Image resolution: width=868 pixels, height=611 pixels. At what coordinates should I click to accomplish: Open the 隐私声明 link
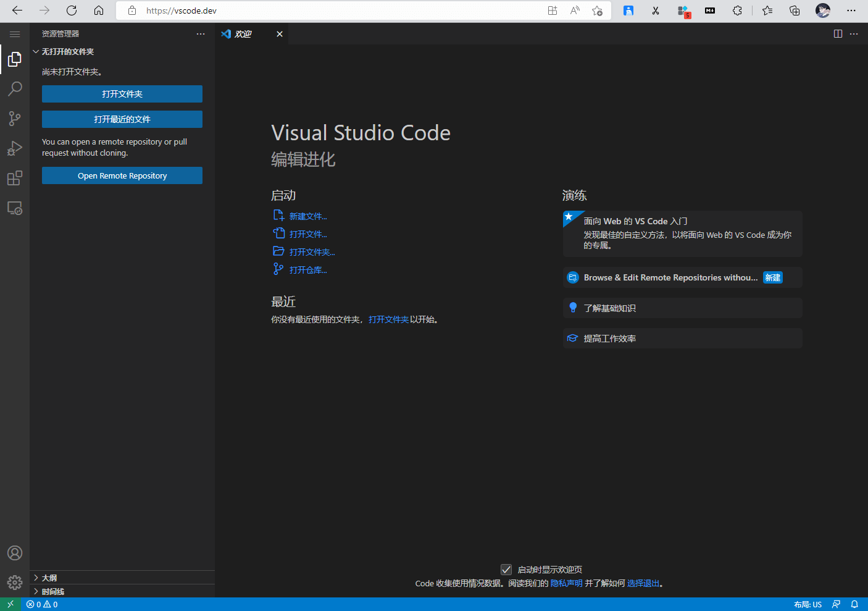[566, 583]
